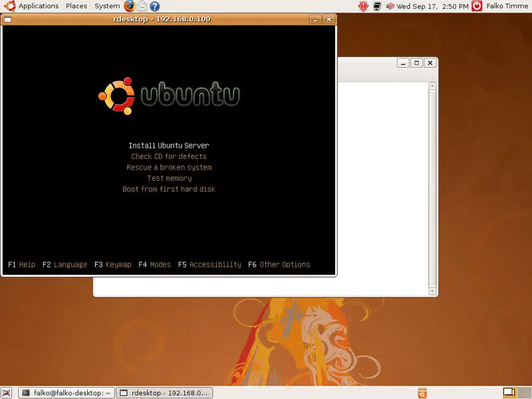Click the Show Desktop button in bottom panel
This screenshot has height=399, width=532.
[x=6, y=393]
